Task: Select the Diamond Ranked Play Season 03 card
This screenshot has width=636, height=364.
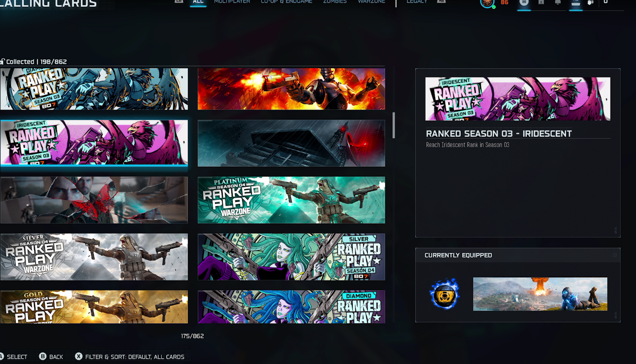Action: click(94, 89)
